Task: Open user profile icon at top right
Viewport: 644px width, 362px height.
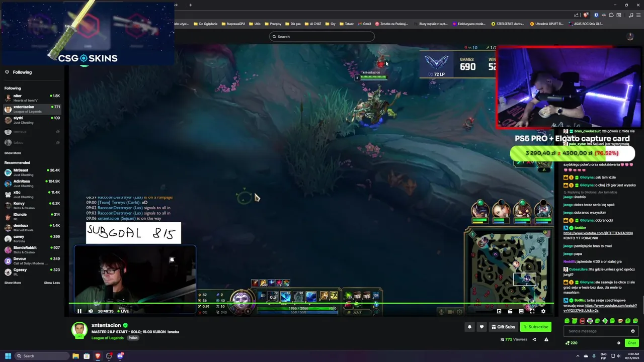Action: pyautogui.click(x=630, y=36)
